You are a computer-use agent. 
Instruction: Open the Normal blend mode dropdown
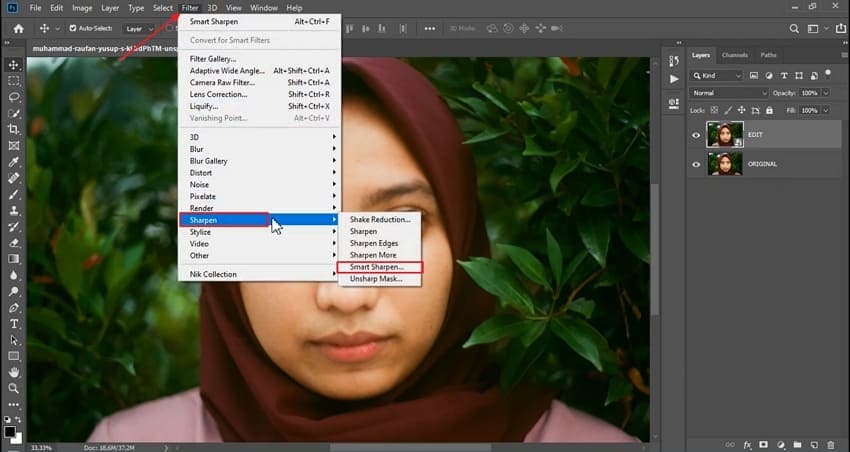pos(729,93)
